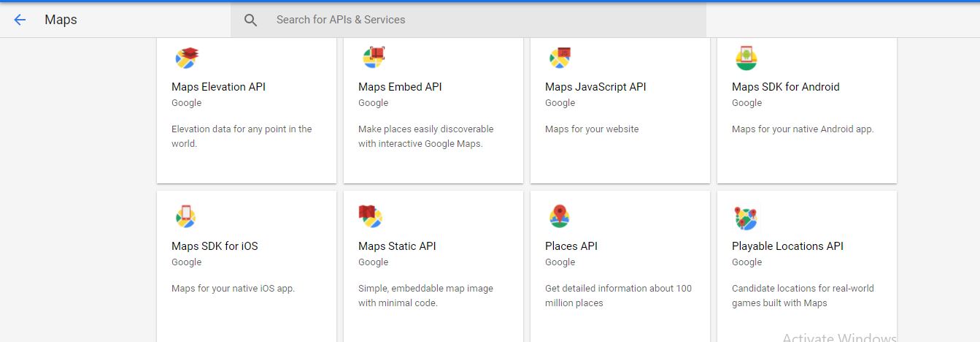Image resolution: width=980 pixels, height=342 pixels.
Task: Open the Maps Embed API title
Action: tap(400, 87)
